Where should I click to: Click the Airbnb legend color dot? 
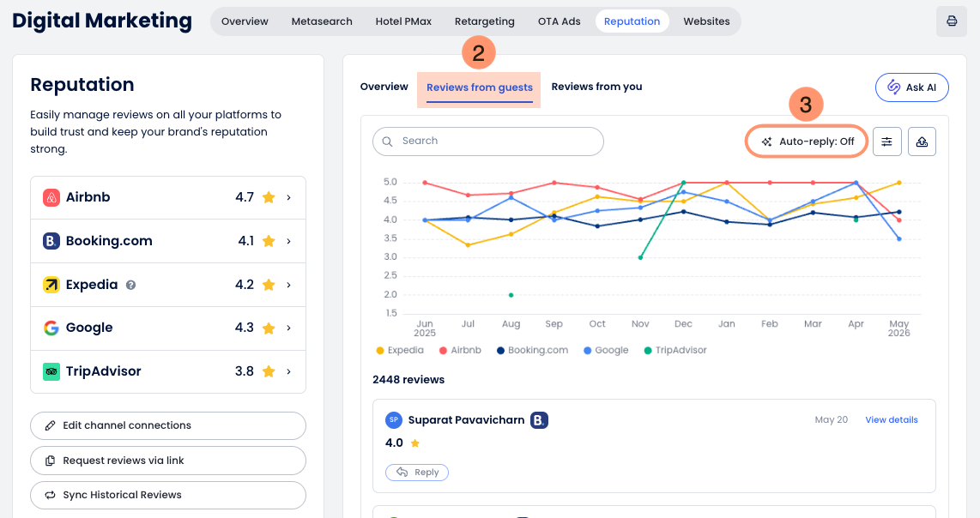tap(443, 351)
